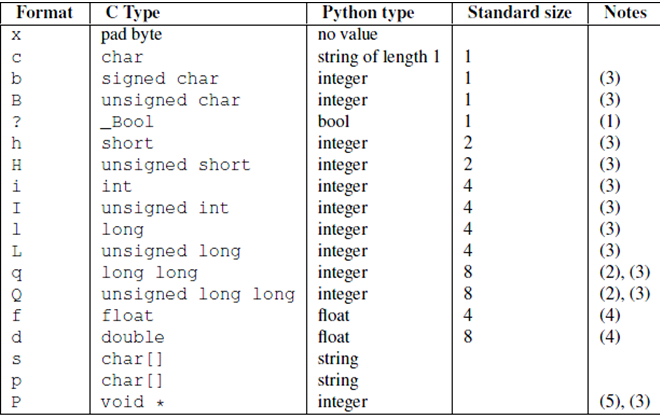Click format character 'Q' in the first column

(x=17, y=294)
